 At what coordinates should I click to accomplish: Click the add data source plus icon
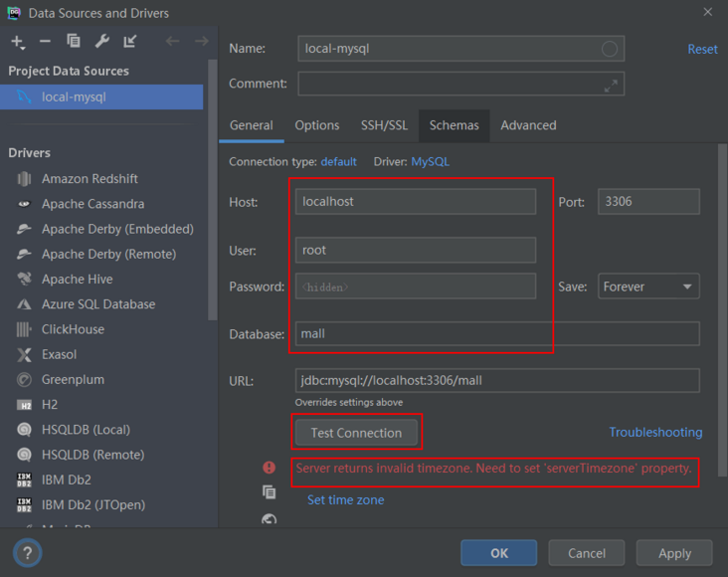tap(17, 42)
